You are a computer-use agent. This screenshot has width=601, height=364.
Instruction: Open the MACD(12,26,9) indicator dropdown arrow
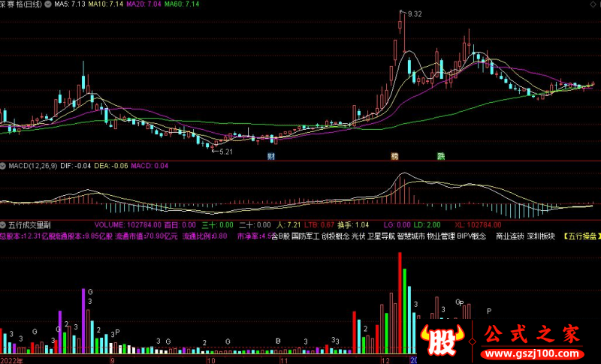[3, 166]
